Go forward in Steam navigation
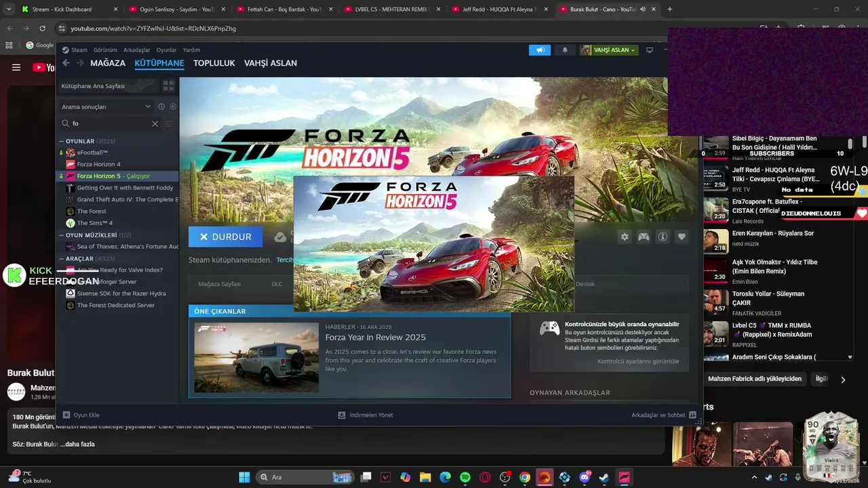Image resolution: width=868 pixels, height=488 pixels. [x=80, y=63]
